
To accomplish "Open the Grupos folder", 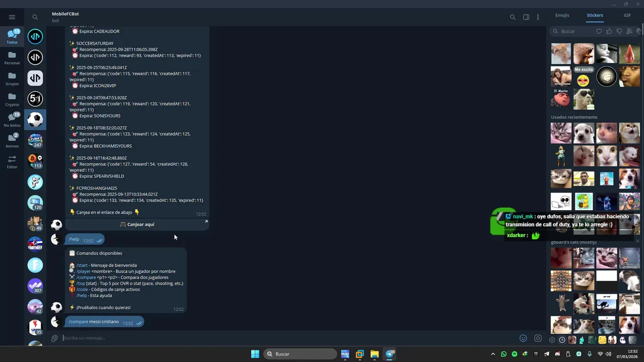I will [x=12, y=78].
